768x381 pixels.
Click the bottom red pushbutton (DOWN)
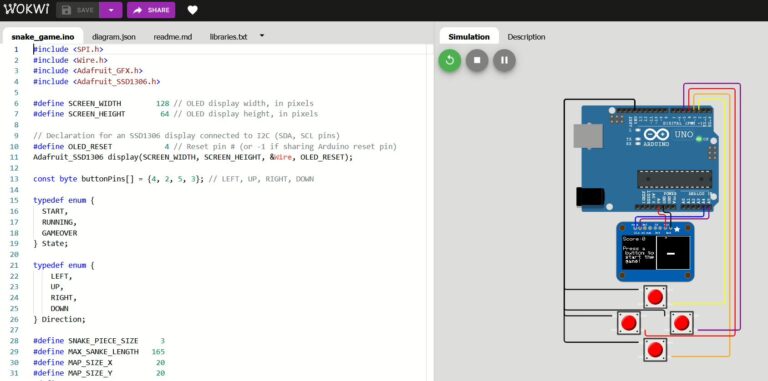[x=655, y=349]
